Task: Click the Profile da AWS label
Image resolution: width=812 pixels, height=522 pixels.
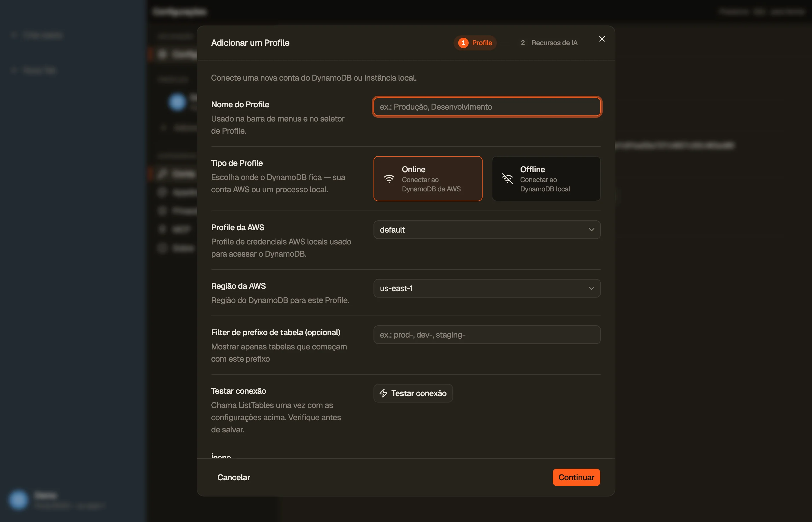Action: coord(237,228)
